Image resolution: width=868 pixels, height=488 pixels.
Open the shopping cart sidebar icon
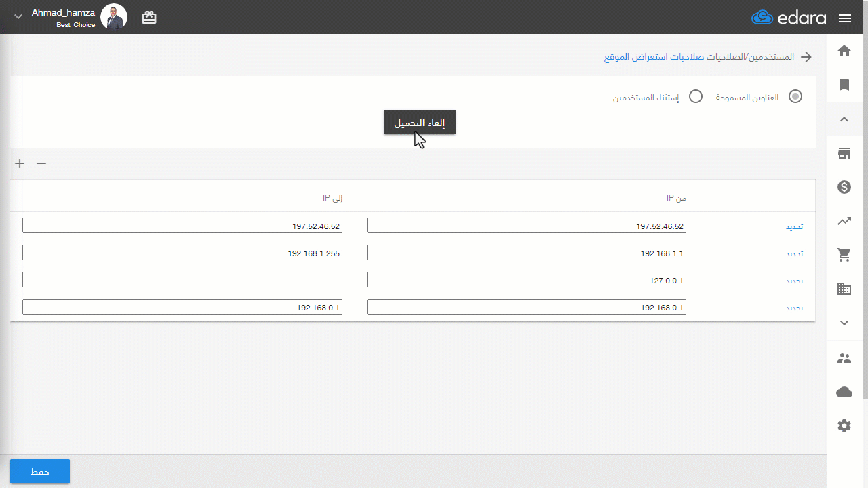844,255
